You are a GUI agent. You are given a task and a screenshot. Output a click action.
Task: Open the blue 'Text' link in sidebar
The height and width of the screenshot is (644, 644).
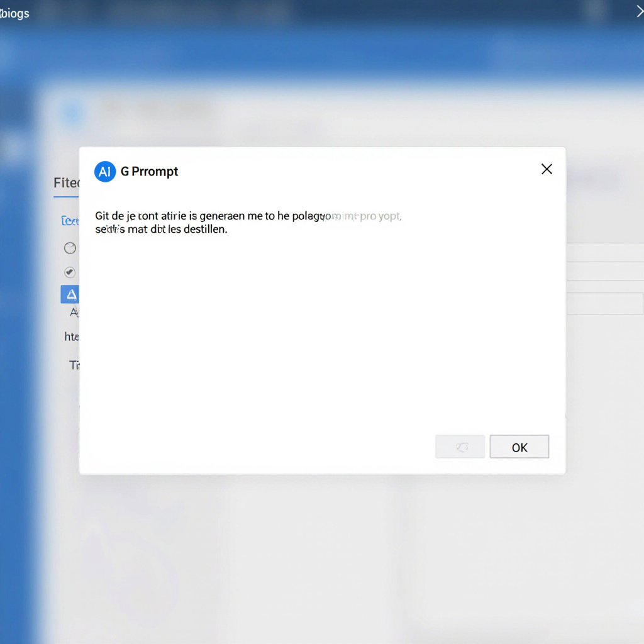70,221
